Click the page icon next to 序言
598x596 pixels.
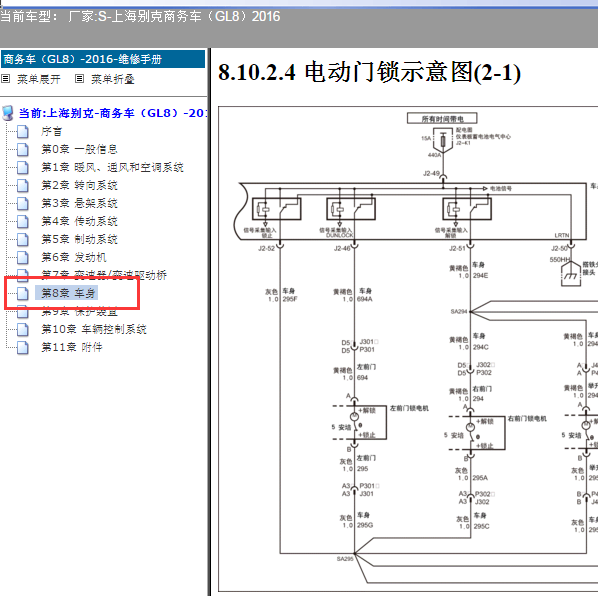[x=23, y=132]
